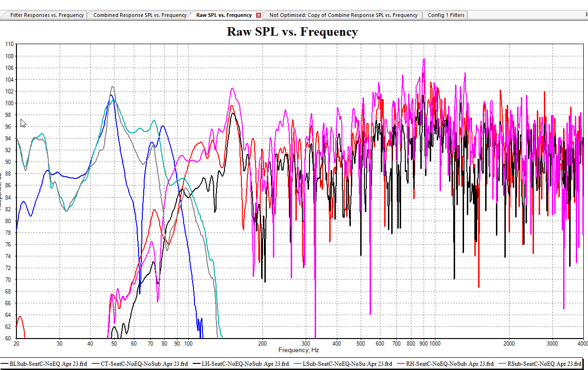The width and height of the screenshot is (588, 370).
Task: Open Combined Response SPL vs. Frequency tab
Action: 139,15
